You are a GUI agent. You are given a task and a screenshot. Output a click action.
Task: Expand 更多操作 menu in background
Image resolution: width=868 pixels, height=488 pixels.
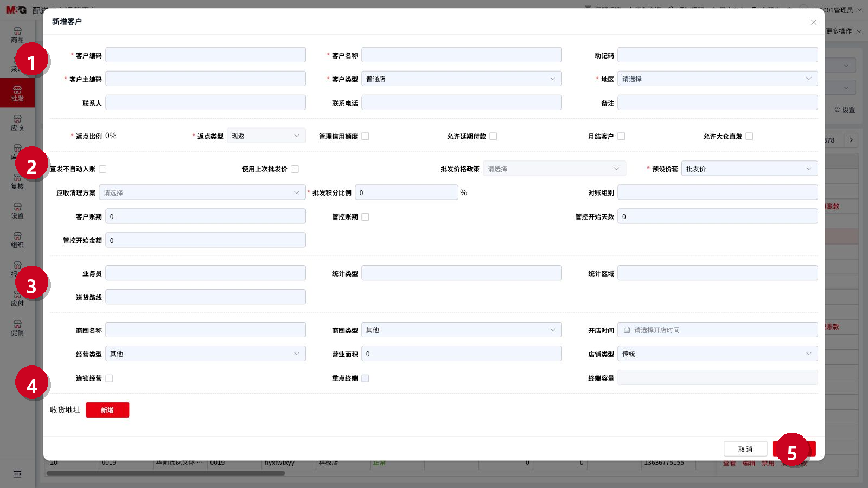[844, 31]
